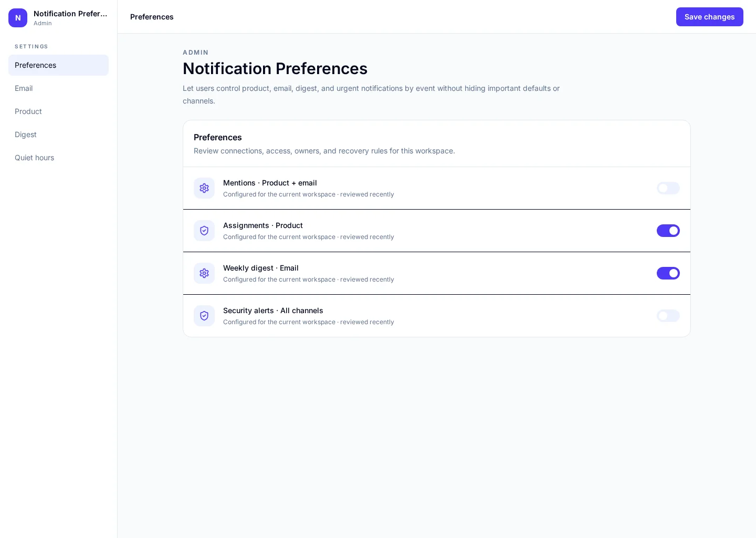756x538 pixels.
Task: Click the Mentions · Product + email label
Action: (x=270, y=183)
